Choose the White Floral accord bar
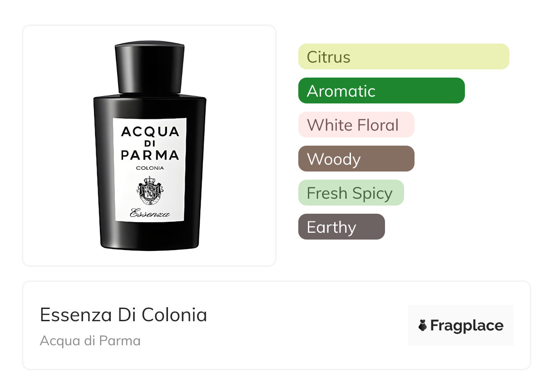 click(356, 125)
